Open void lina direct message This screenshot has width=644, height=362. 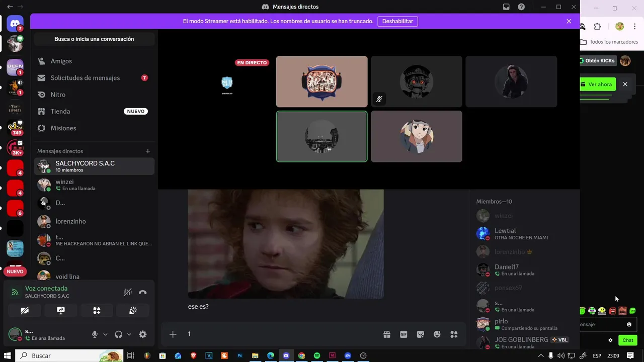[x=94, y=276]
